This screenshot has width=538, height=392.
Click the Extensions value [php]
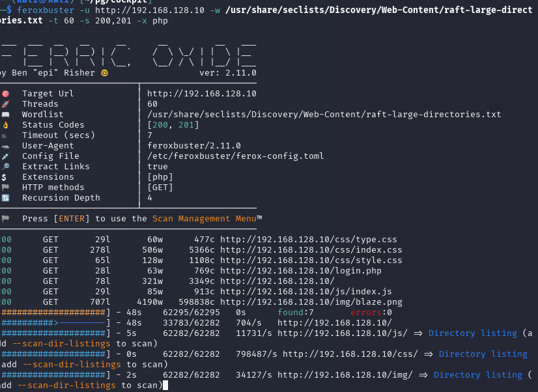click(160, 177)
